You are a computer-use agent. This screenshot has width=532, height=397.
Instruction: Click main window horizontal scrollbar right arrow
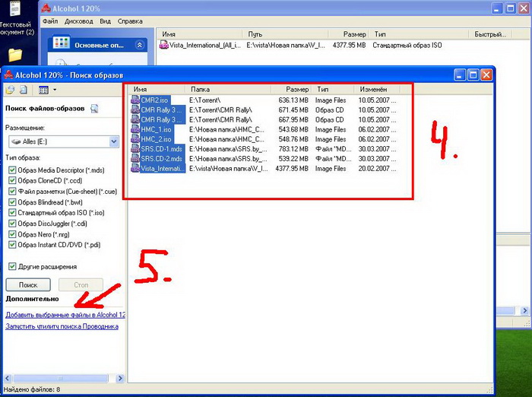[524, 310]
